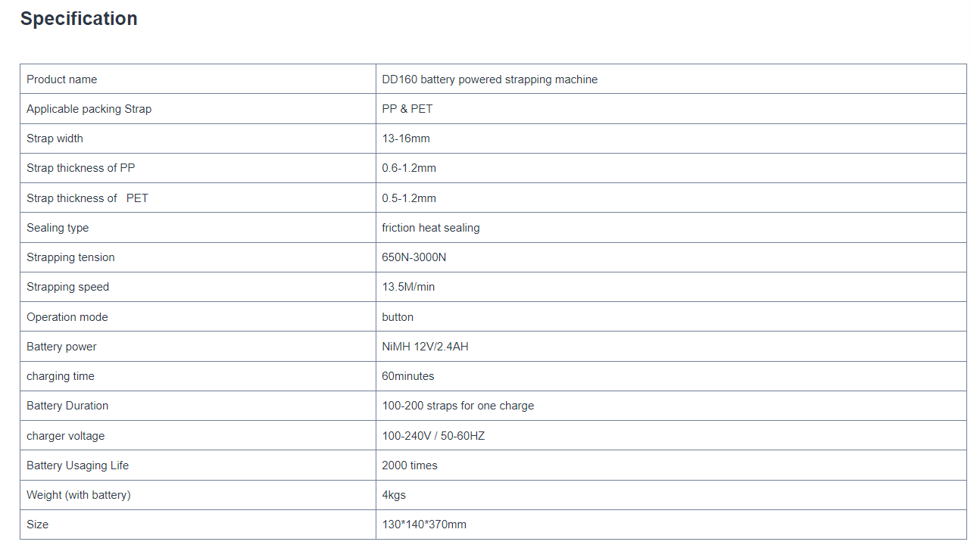980x551 pixels.
Task: Click the Strap thickness of PP label
Action: 80,168
